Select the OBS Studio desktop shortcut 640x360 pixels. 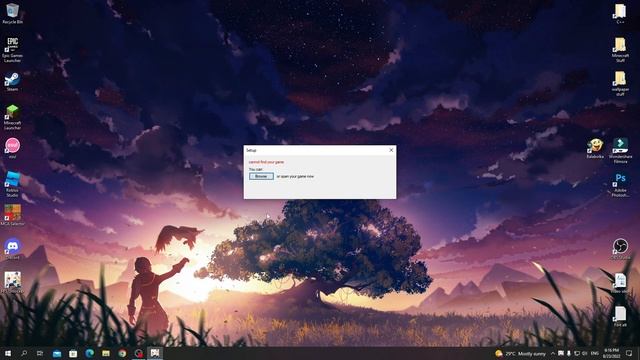[620, 249]
